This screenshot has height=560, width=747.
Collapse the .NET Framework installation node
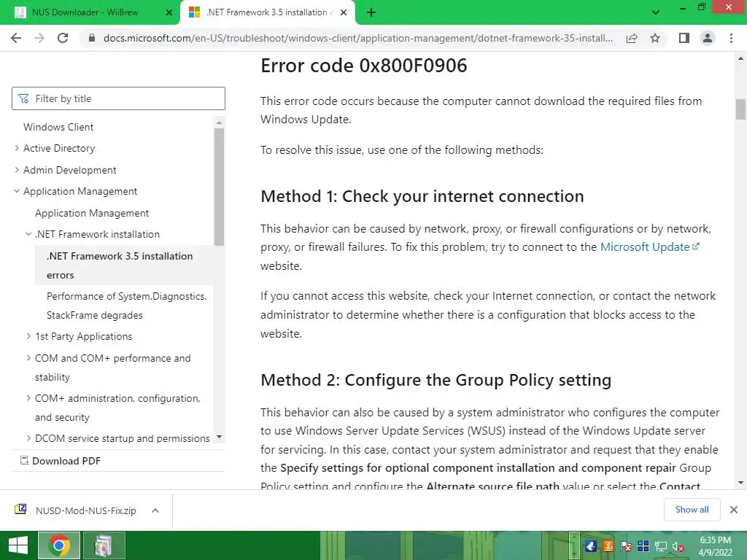pyautogui.click(x=28, y=234)
